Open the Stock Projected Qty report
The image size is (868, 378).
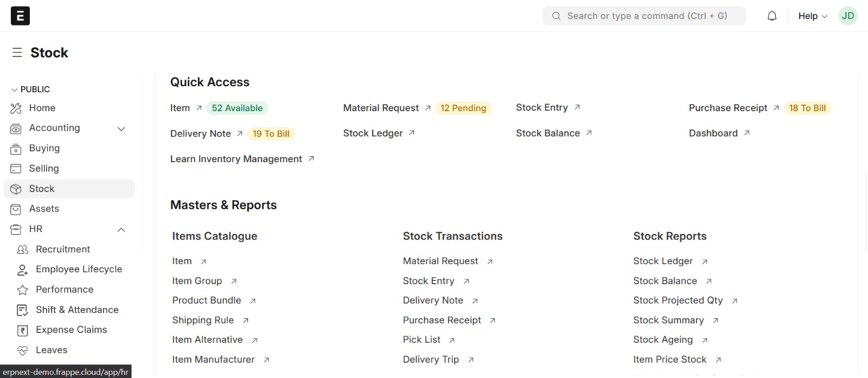click(x=678, y=300)
